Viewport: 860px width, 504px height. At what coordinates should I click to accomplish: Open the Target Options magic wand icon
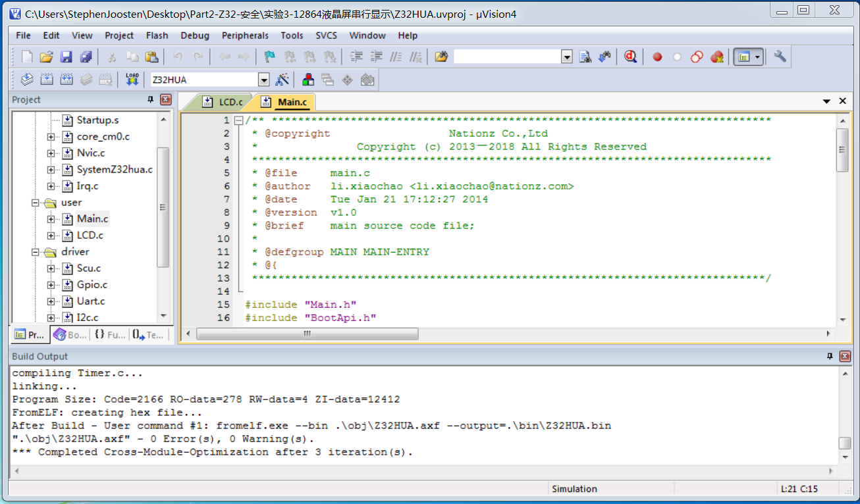click(282, 80)
